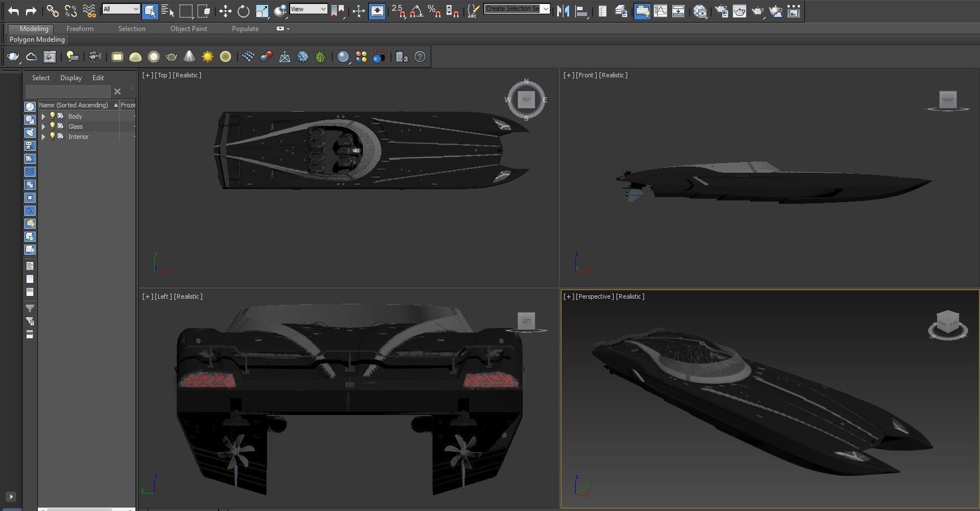The image size is (980, 511).
Task: Sort by Name (Sorted Ascending) column header
Action: click(78, 105)
